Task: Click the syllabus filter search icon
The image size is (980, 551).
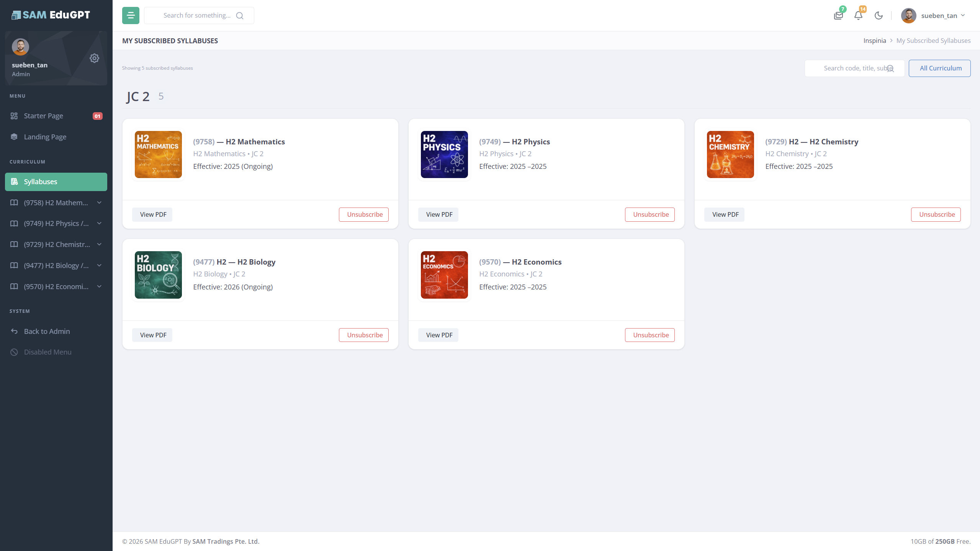Action: click(x=890, y=69)
